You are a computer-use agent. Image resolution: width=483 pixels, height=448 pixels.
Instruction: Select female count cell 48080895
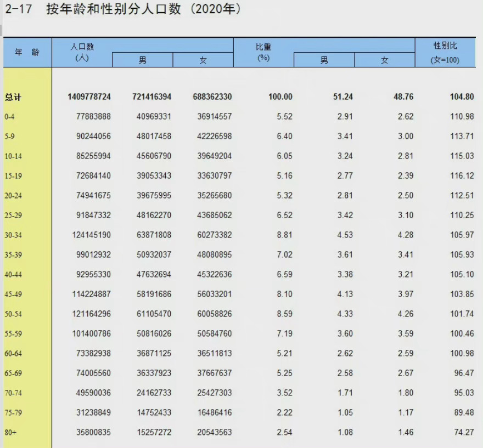(215, 254)
